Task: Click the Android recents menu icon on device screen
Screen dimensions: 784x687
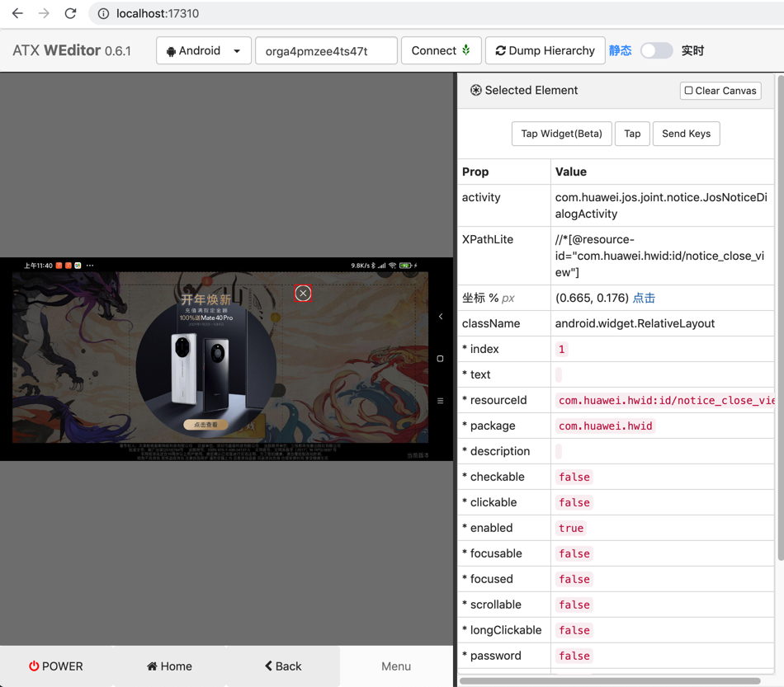Action: point(440,401)
